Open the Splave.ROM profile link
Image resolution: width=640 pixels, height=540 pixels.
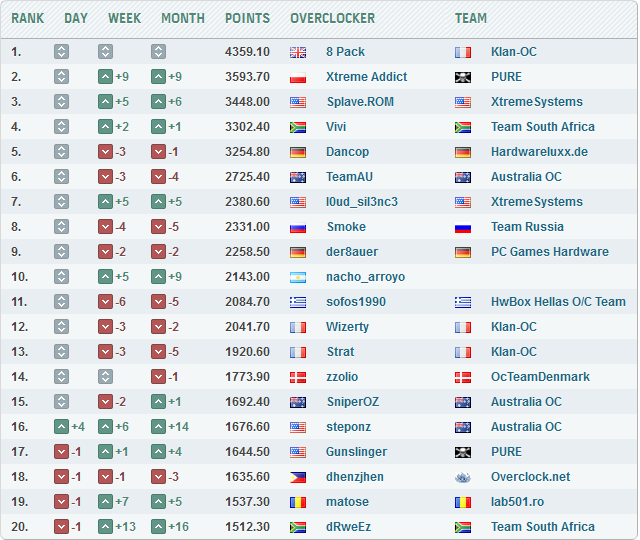coord(360,102)
